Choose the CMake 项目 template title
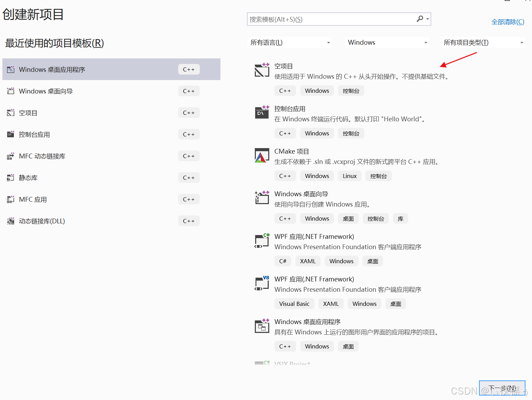 pyautogui.click(x=292, y=152)
